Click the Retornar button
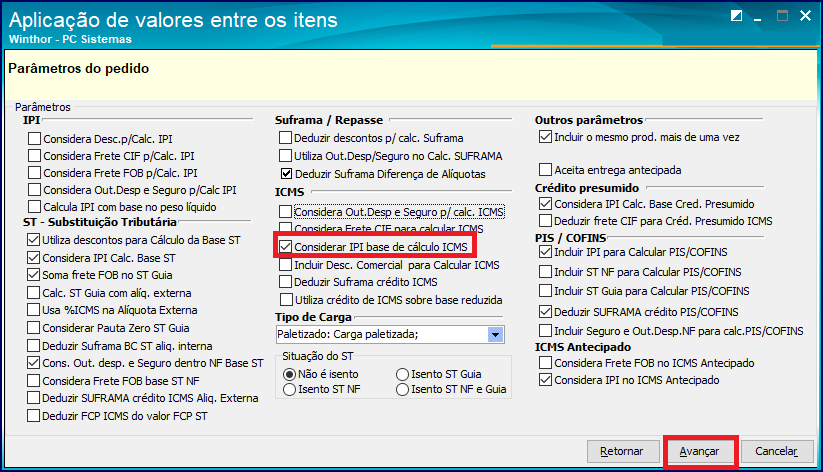Image resolution: width=823 pixels, height=472 pixels. point(622,452)
